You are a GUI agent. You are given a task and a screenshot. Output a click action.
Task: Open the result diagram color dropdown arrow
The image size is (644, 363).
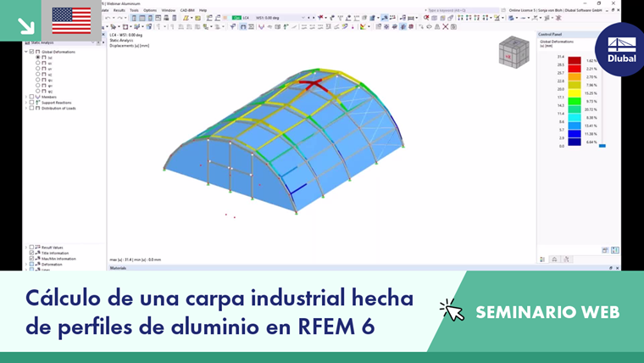coord(369,27)
